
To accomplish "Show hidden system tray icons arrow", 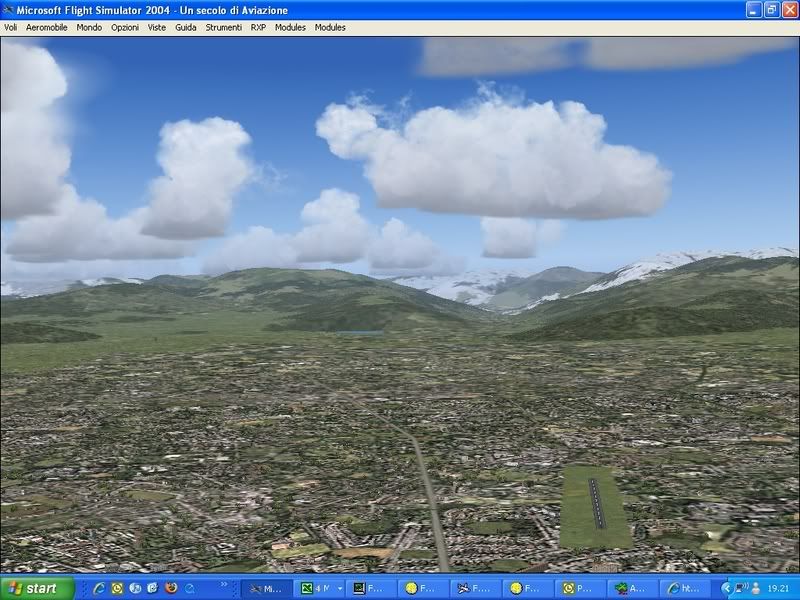I will 726,589.
